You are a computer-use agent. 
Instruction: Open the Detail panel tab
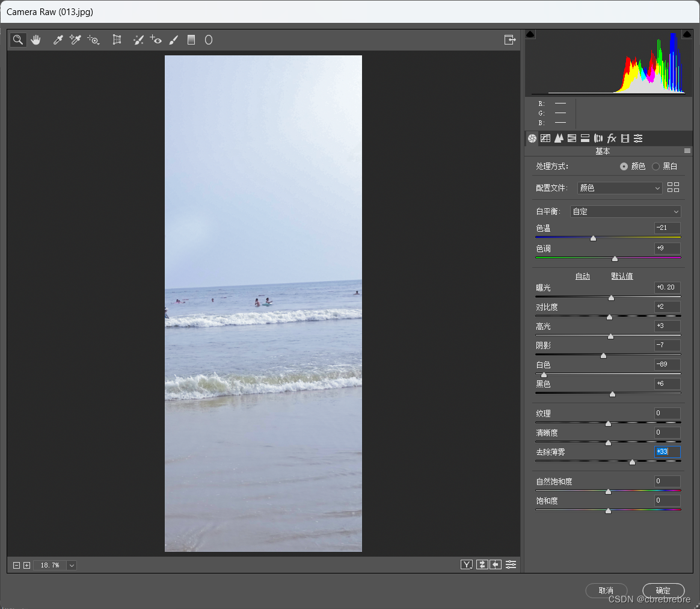[559, 138]
